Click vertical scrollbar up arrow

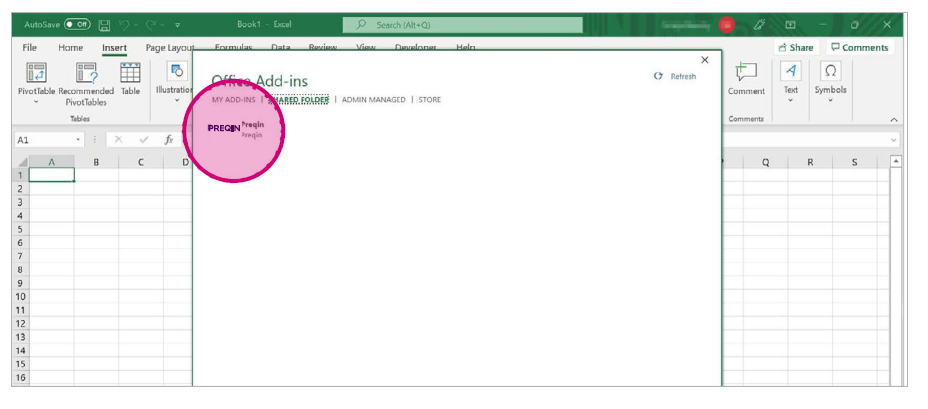[x=895, y=162]
